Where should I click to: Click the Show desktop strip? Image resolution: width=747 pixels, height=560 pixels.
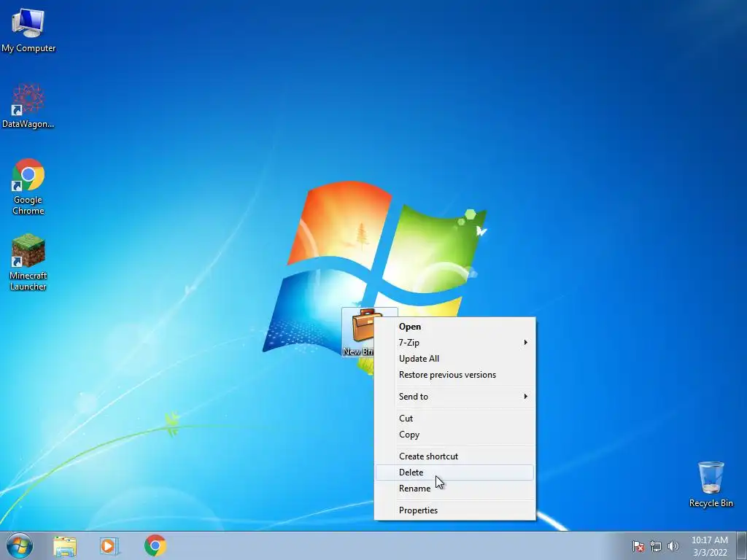(x=742, y=545)
